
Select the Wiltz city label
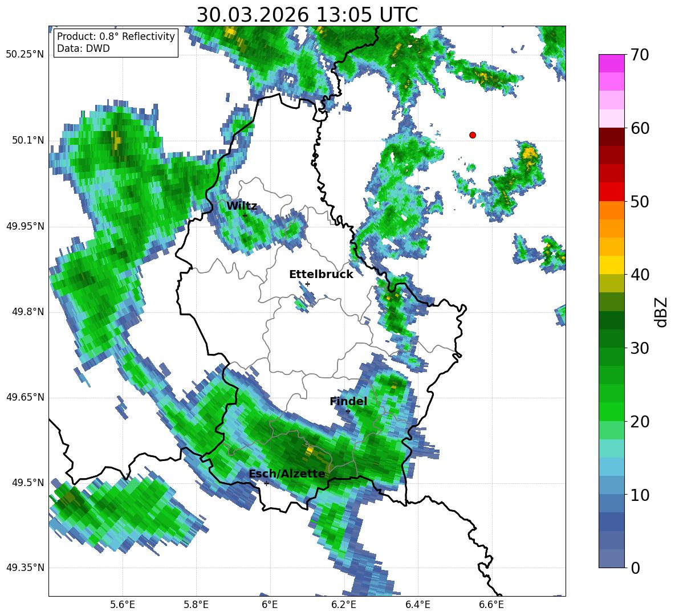(x=242, y=206)
